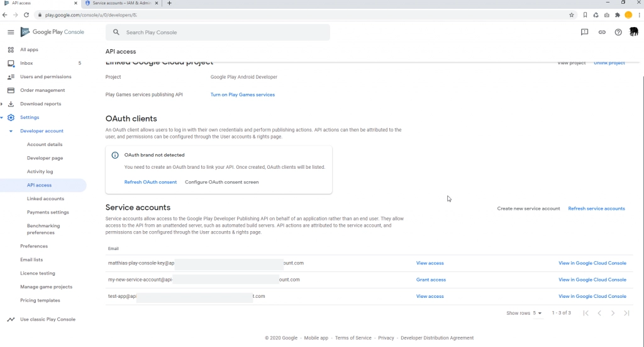The width and height of the screenshot is (644, 347).
Task: Click Refresh OAuth consent link
Action: click(x=150, y=182)
